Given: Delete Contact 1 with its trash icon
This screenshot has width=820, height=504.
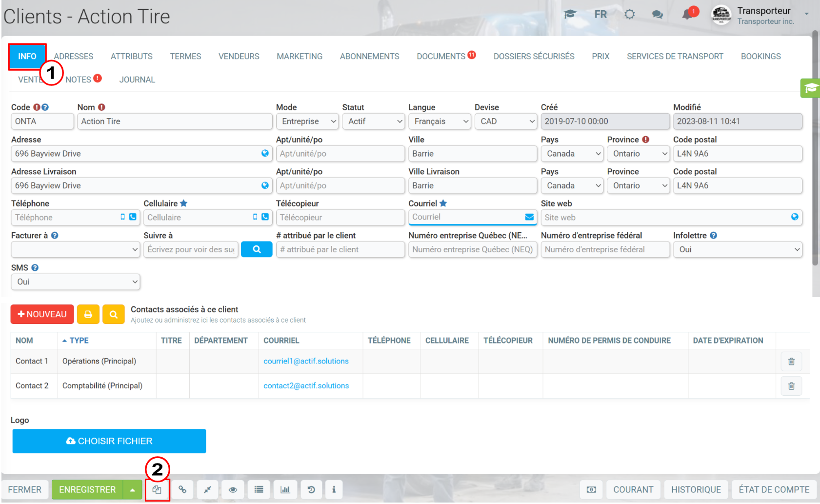Looking at the screenshot, I should (791, 362).
